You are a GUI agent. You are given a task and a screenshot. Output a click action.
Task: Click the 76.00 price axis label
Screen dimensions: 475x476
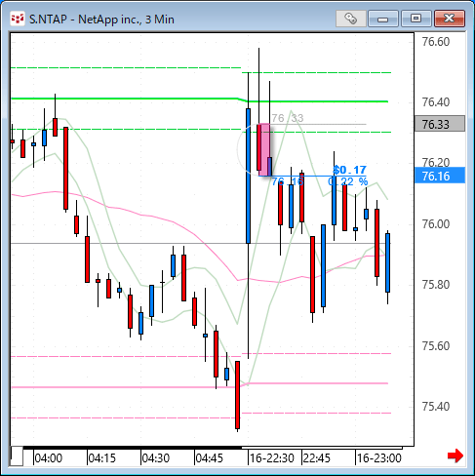[436, 224]
